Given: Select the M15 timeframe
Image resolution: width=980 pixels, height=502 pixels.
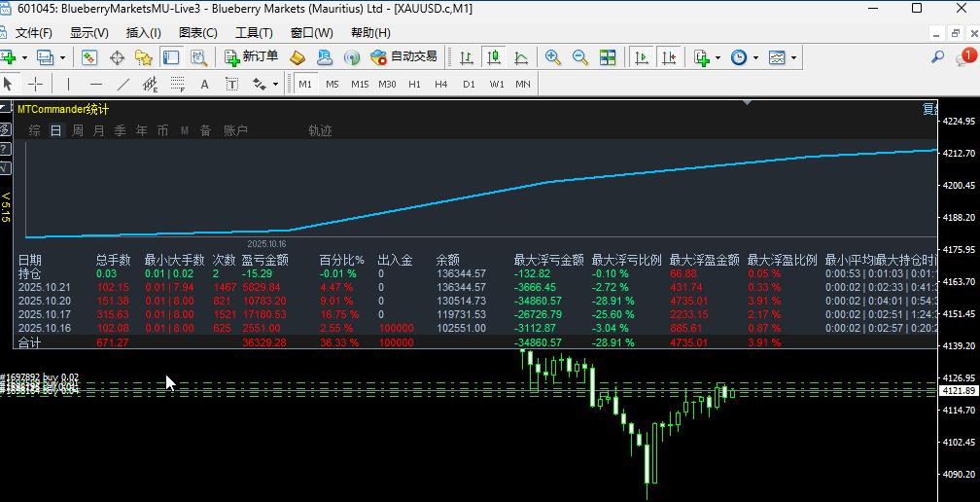Looking at the screenshot, I should tap(360, 84).
